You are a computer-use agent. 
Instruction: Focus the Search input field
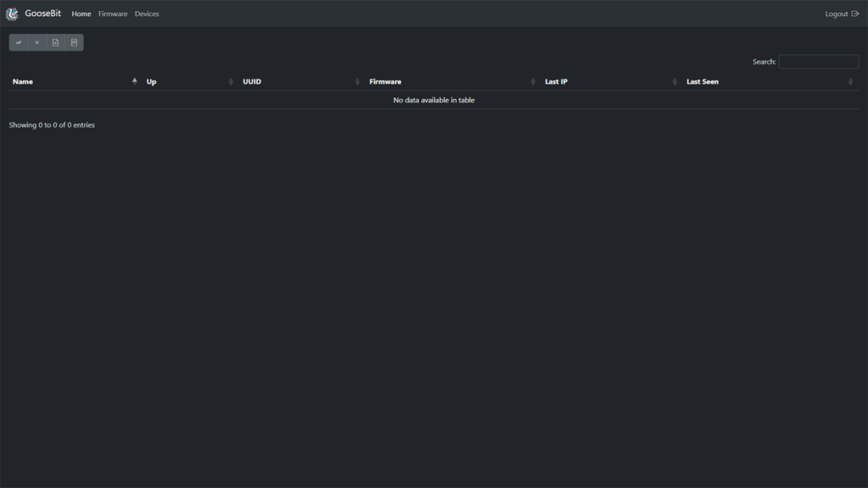[818, 62]
